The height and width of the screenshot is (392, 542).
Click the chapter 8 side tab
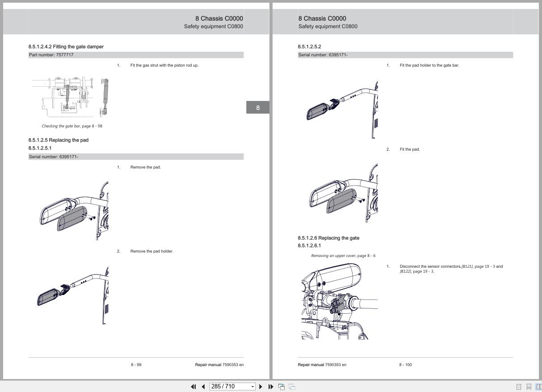[258, 108]
